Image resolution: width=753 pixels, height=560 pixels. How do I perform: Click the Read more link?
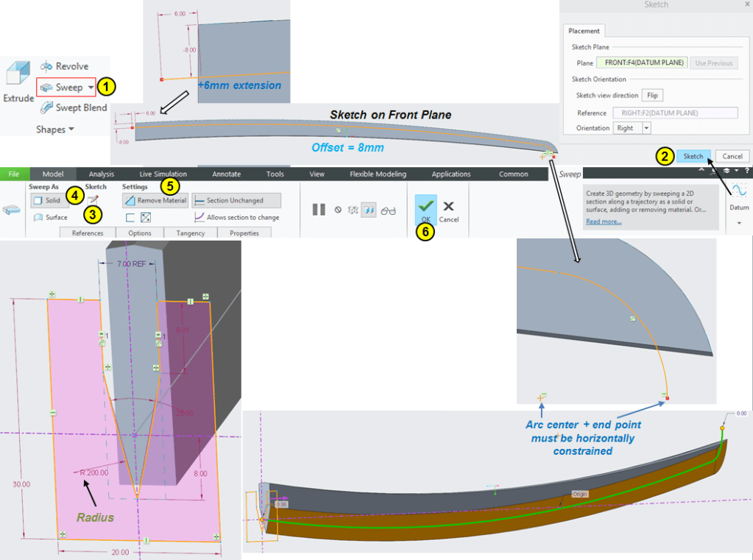tap(603, 221)
